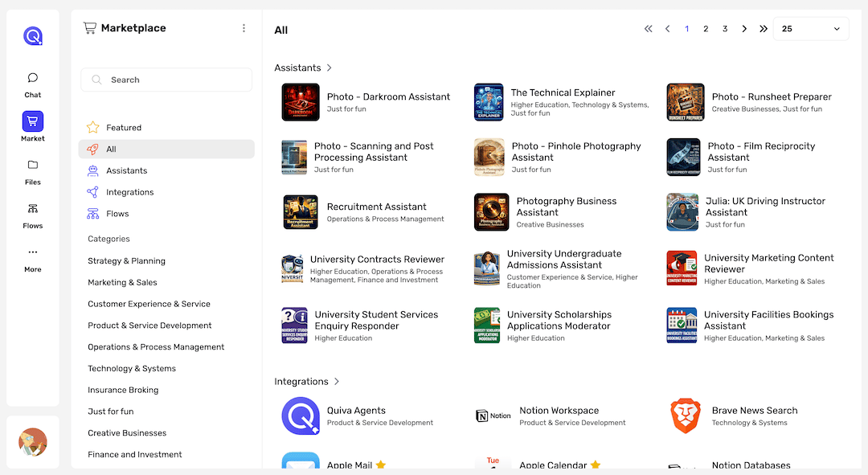
Task: Click into the Marketplace search field
Action: pos(166,80)
